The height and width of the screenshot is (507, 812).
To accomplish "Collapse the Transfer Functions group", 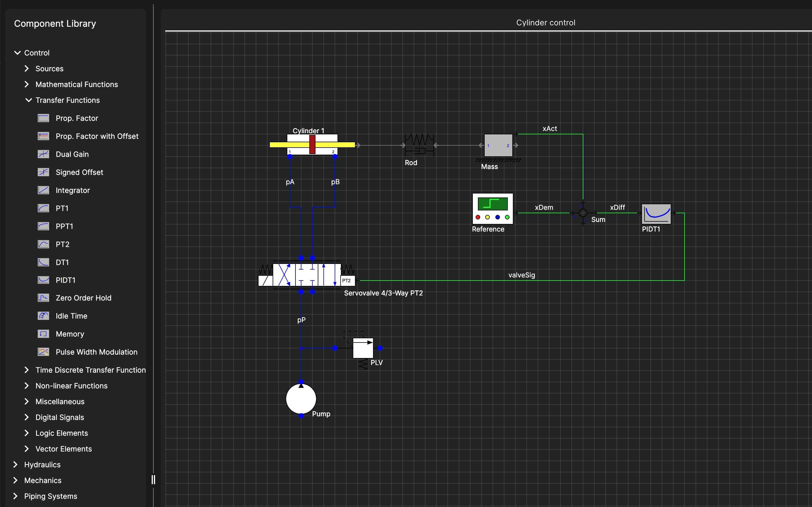I will tap(29, 100).
